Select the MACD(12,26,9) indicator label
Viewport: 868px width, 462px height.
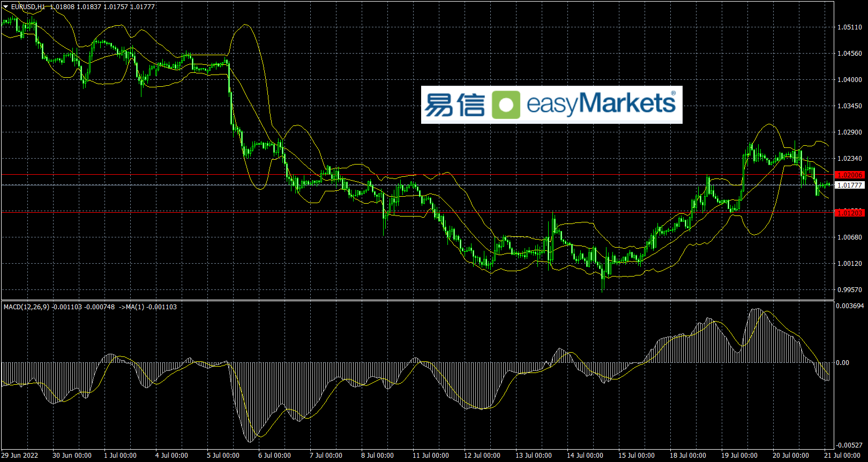pos(26,307)
